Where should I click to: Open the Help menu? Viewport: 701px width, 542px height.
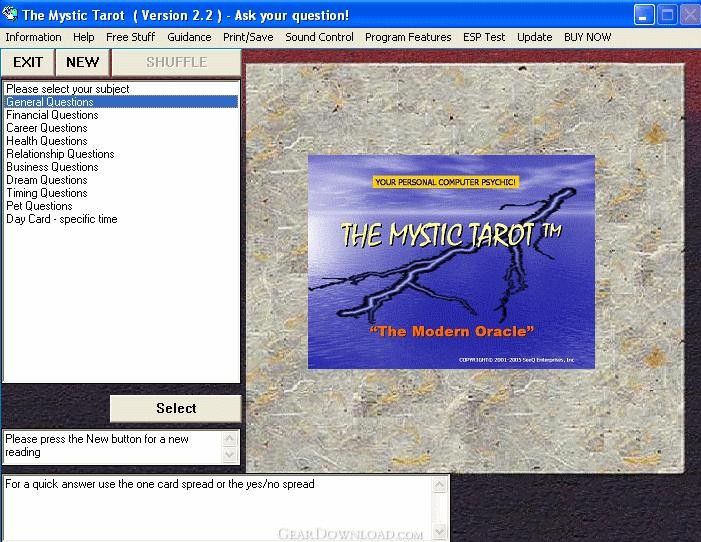84,37
